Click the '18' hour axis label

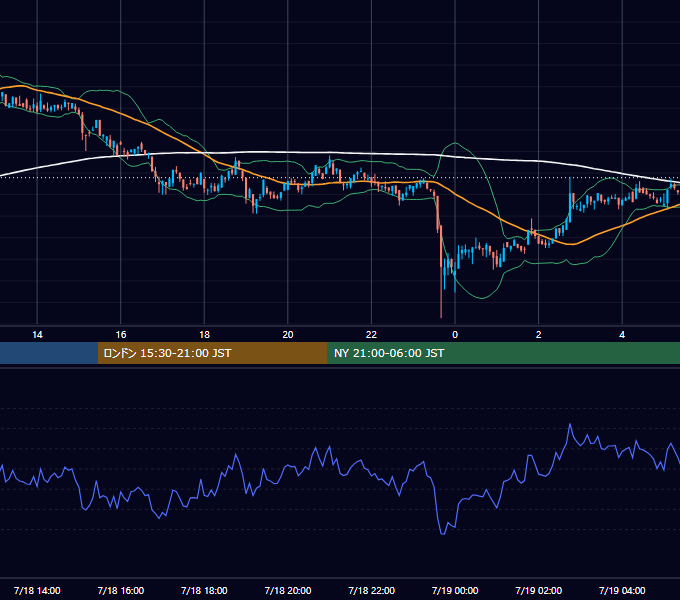[x=204, y=335]
